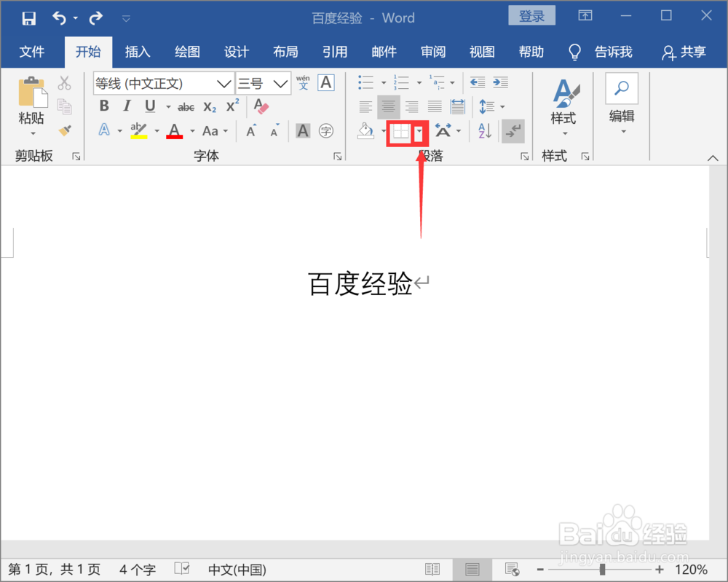The width and height of the screenshot is (728, 582).
Task: Switch to the 绘图 tab
Action: click(x=187, y=52)
